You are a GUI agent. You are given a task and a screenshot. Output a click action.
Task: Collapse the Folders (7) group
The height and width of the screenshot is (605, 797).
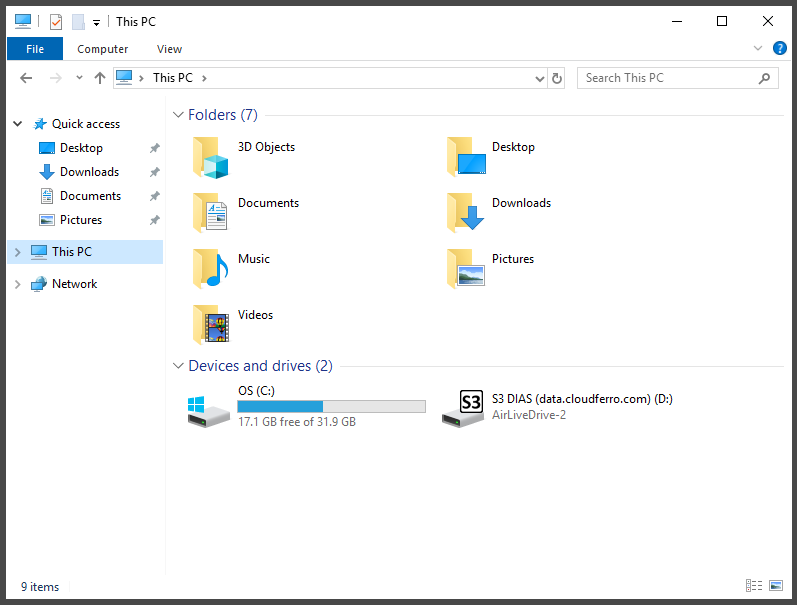tap(178, 115)
